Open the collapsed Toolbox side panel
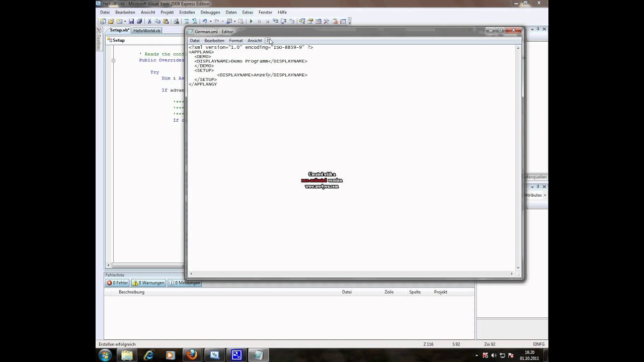The image size is (644, 362). click(99, 40)
